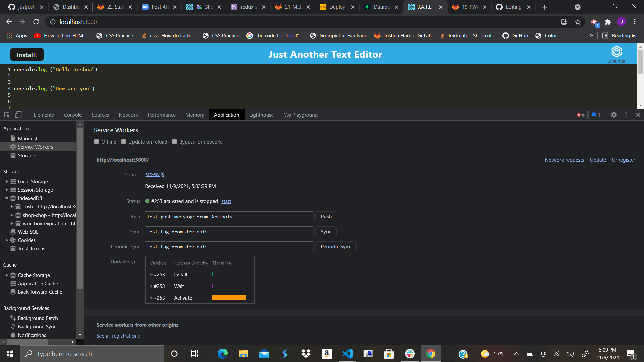Image resolution: width=644 pixels, height=362 pixels.
Task: Expand the #253 Install update cycle entry
Action: pyautogui.click(x=152, y=274)
